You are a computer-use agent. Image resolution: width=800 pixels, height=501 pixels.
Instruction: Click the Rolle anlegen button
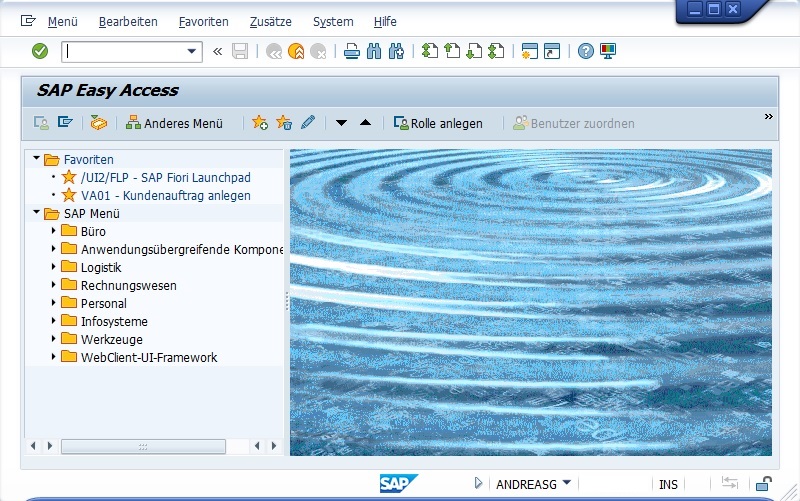pos(438,123)
